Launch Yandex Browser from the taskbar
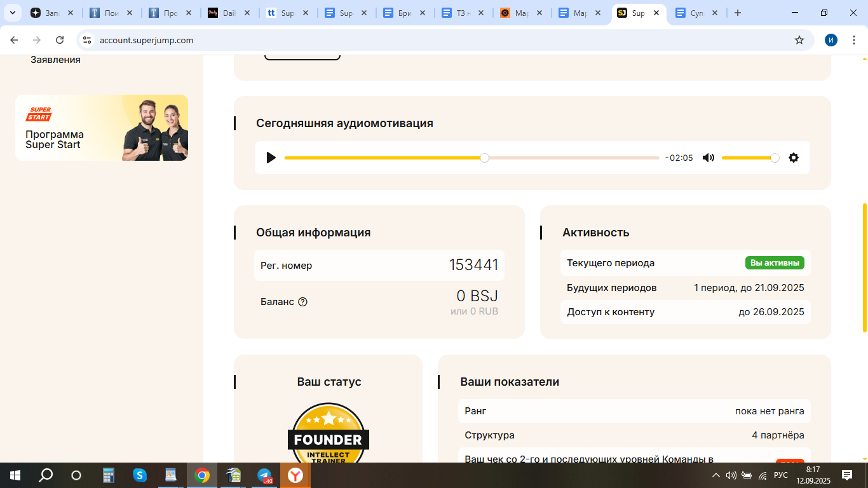The width and height of the screenshot is (868, 488). click(295, 475)
